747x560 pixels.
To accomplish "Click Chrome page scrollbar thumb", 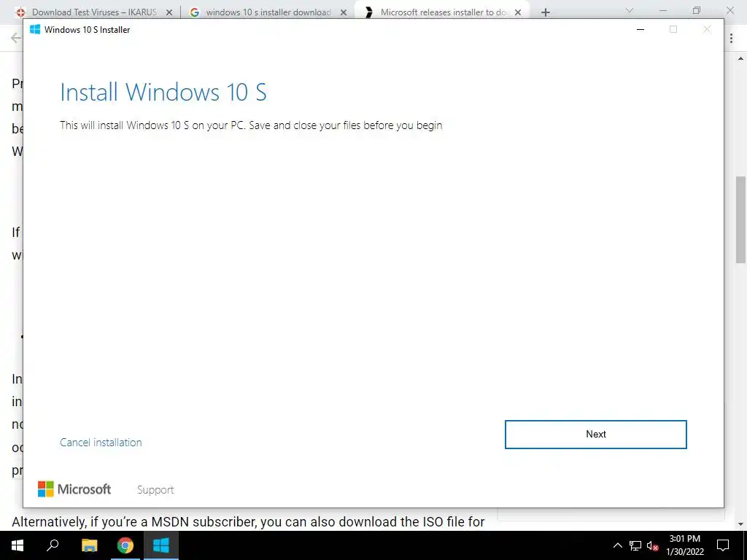I will pyautogui.click(x=740, y=219).
